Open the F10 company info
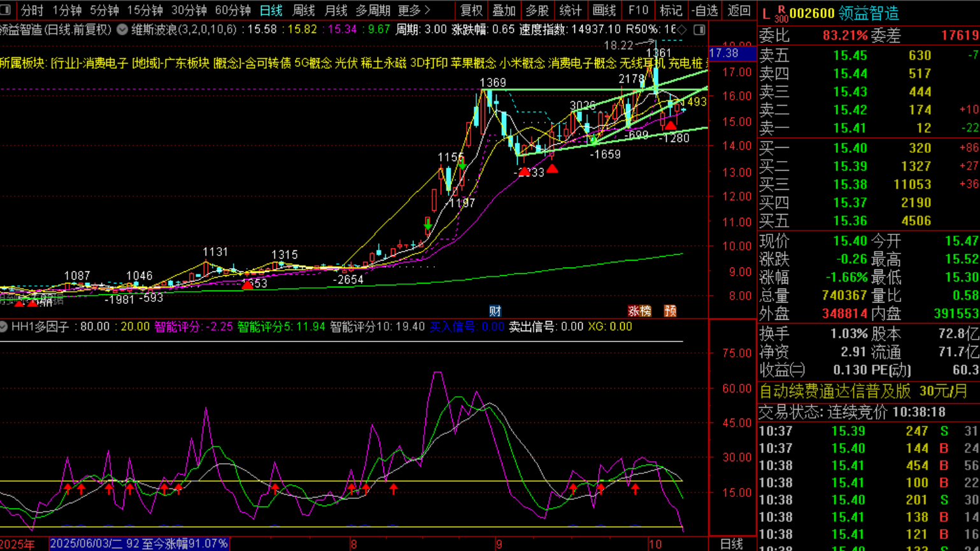980x551 pixels. click(637, 10)
